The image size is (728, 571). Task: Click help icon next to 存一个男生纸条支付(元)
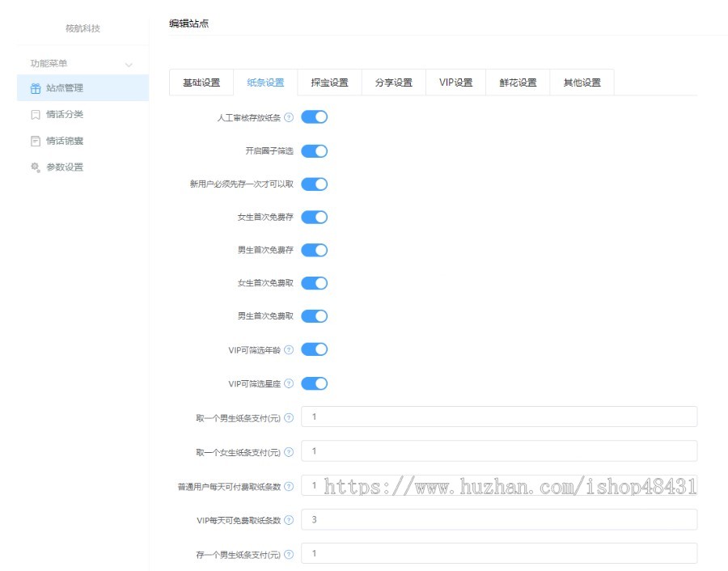(x=289, y=554)
